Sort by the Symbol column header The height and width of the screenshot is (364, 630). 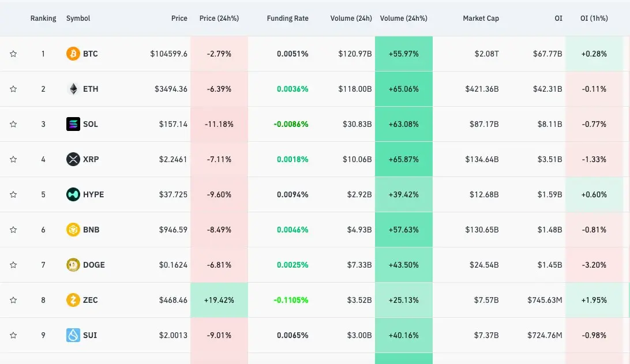click(78, 18)
